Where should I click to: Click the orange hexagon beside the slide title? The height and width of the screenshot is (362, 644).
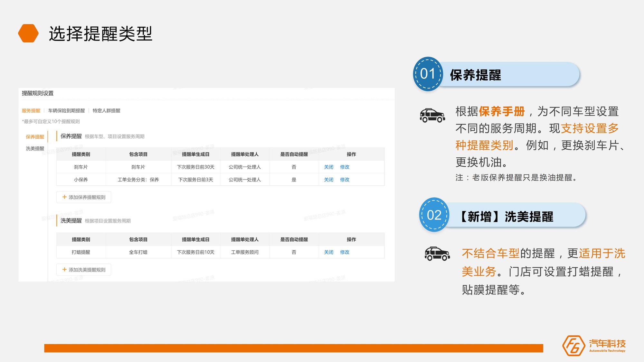coord(28,33)
